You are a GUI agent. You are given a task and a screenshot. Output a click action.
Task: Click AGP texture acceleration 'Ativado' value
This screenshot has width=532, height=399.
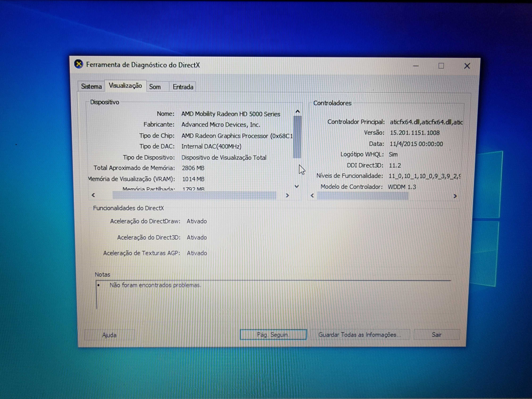pos(197,253)
